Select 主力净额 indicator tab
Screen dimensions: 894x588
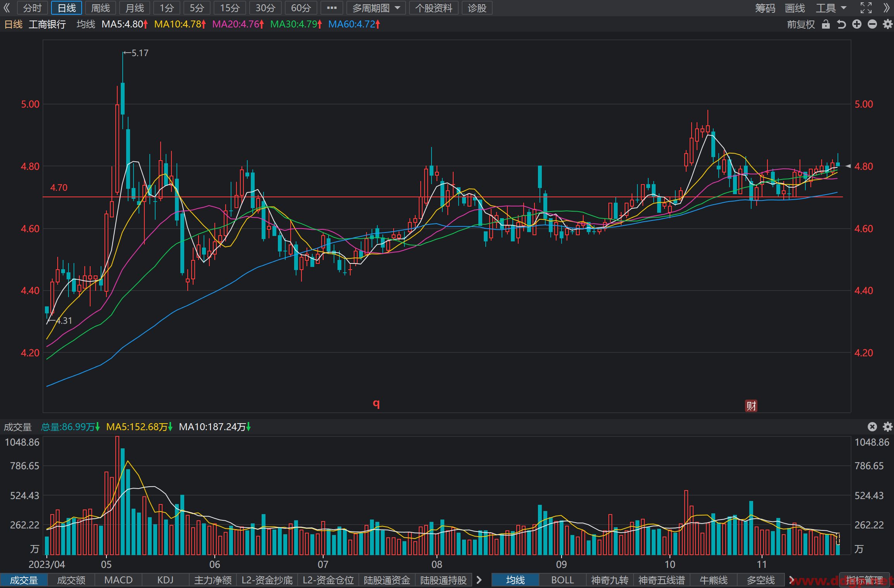pos(213,580)
